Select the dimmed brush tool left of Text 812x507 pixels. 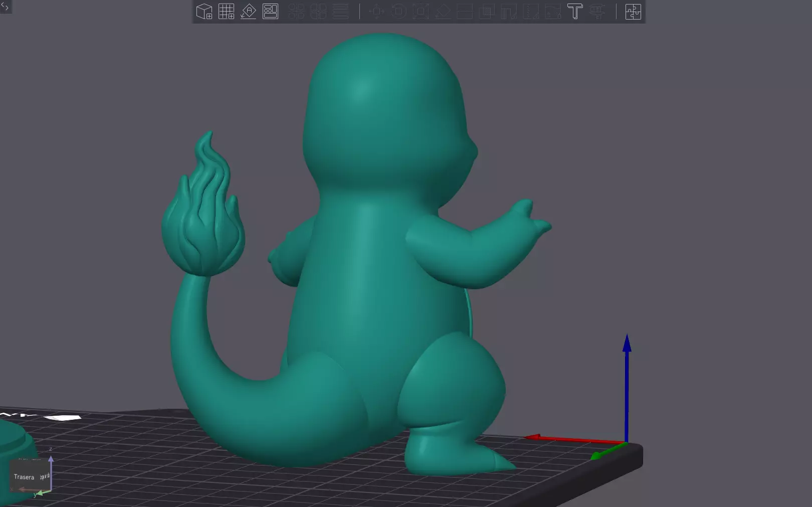(x=553, y=11)
